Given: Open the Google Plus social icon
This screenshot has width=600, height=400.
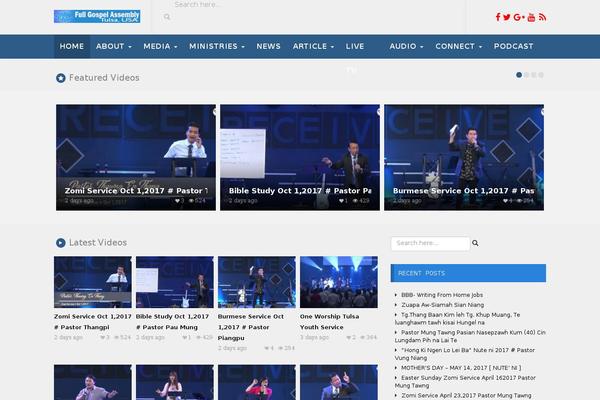Looking at the screenshot, I should point(519,17).
